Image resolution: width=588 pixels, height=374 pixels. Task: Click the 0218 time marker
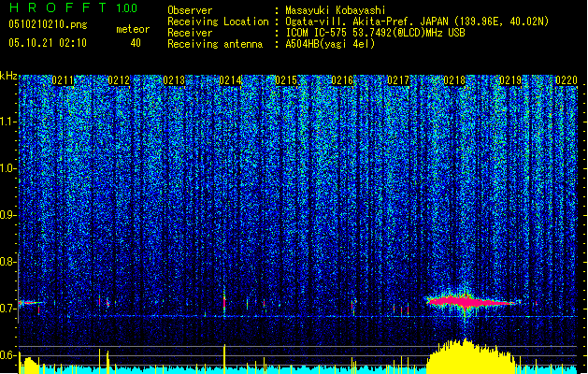454,80
